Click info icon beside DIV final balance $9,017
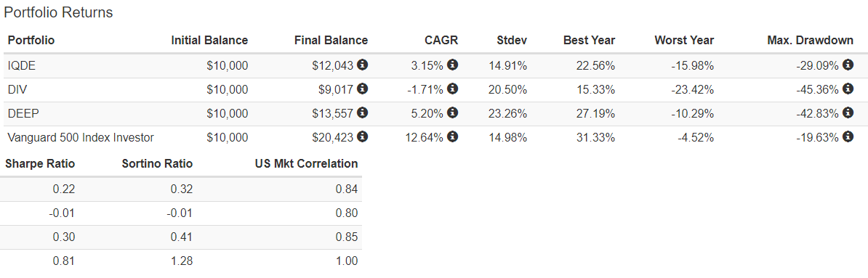The image size is (868, 278). [363, 89]
